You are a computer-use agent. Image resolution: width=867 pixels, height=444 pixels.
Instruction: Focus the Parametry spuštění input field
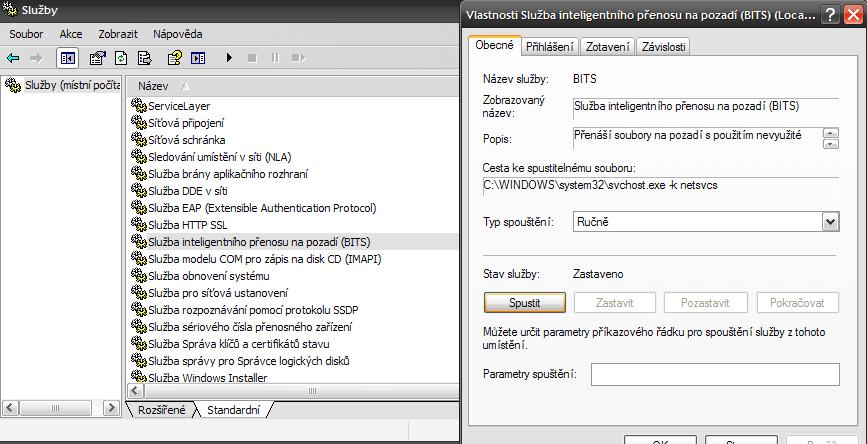715,374
